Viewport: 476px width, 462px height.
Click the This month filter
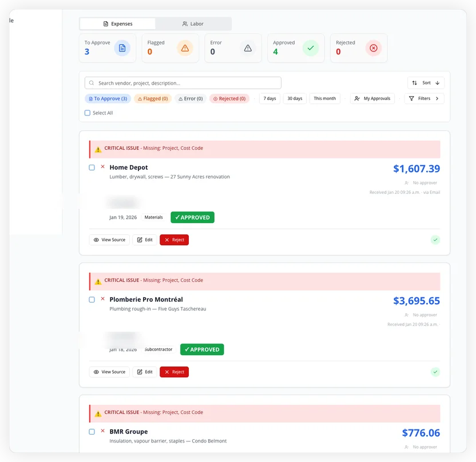324,98
